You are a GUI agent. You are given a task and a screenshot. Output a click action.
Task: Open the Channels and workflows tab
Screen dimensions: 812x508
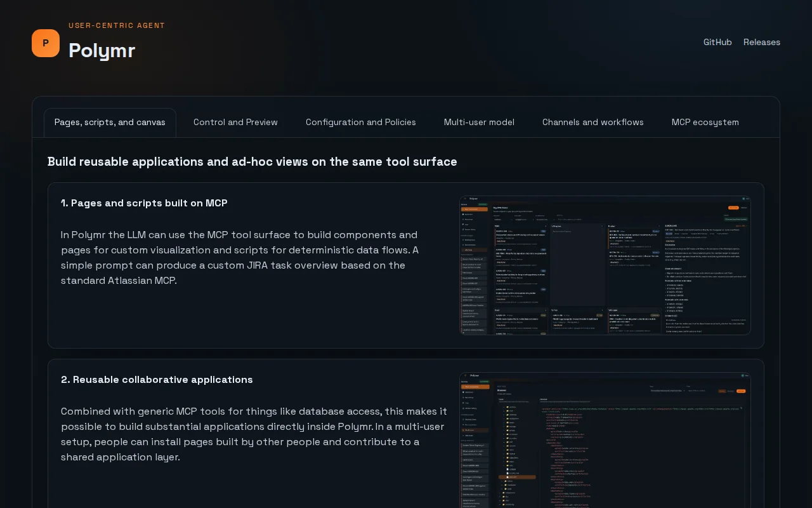coord(593,122)
